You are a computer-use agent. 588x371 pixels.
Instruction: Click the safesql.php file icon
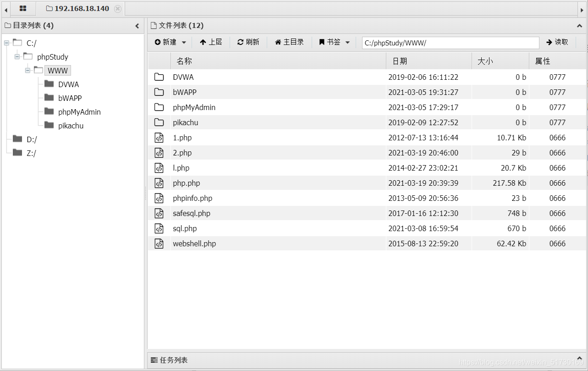[x=159, y=213]
